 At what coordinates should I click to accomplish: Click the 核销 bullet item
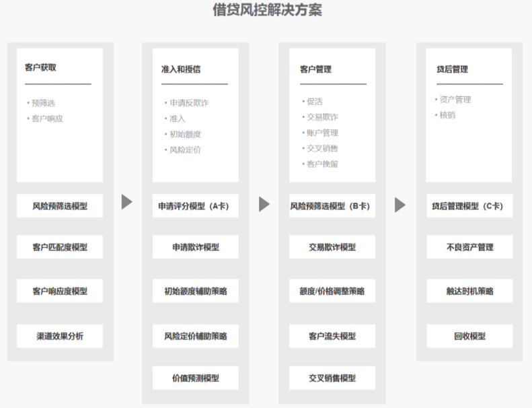point(445,115)
